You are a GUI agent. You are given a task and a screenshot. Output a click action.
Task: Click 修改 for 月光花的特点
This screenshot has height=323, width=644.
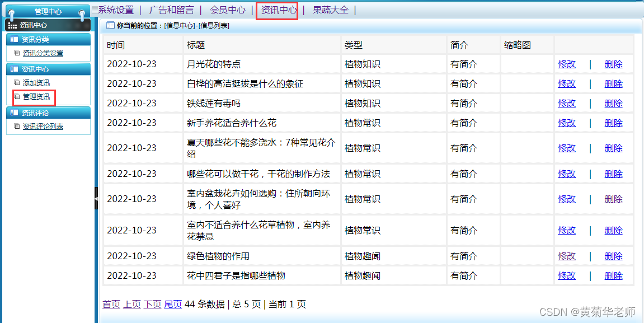point(567,64)
